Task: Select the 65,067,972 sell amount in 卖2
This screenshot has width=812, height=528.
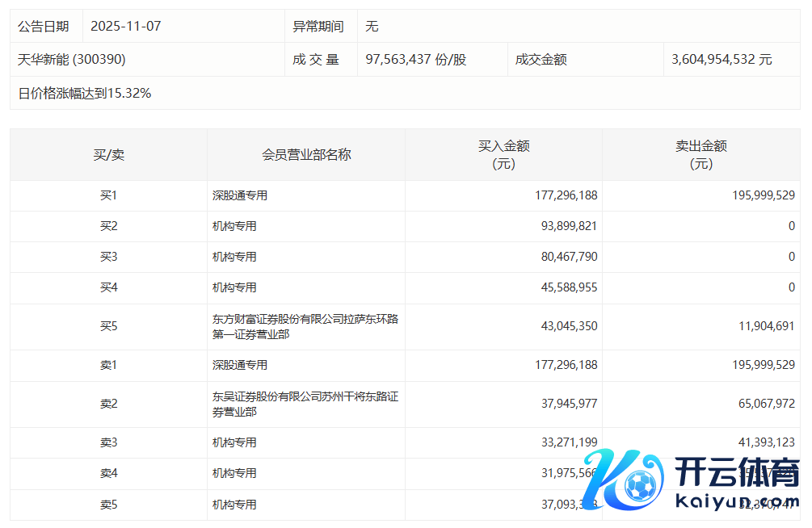Action: pyautogui.click(x=763, y=404)
